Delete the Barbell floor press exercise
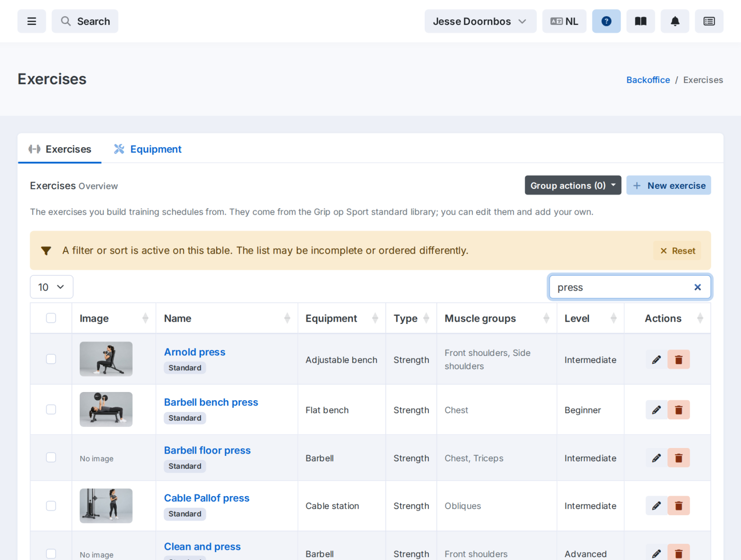This screenshot has width=741, height=560. tap(678, 458)
